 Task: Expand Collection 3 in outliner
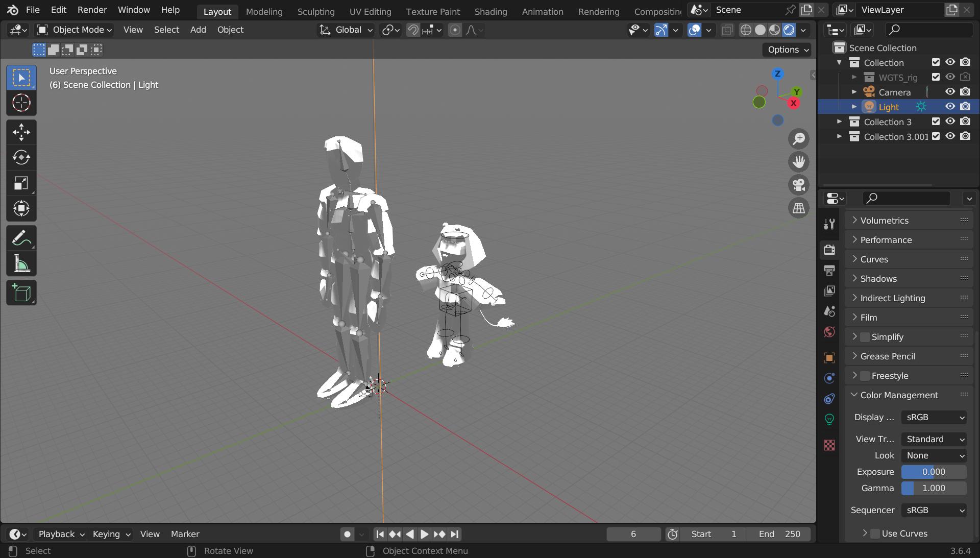(x=839, y=122)
